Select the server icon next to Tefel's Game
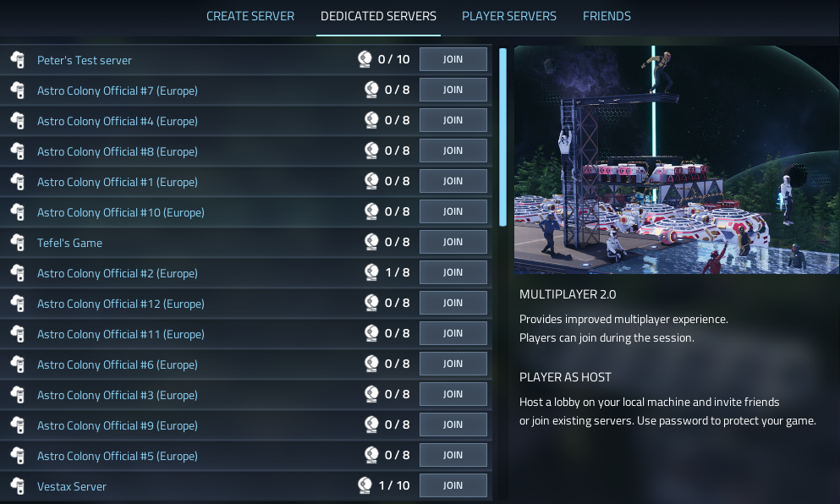The height and width of the screenshot is (504, 840). click(x=18, y=242)
